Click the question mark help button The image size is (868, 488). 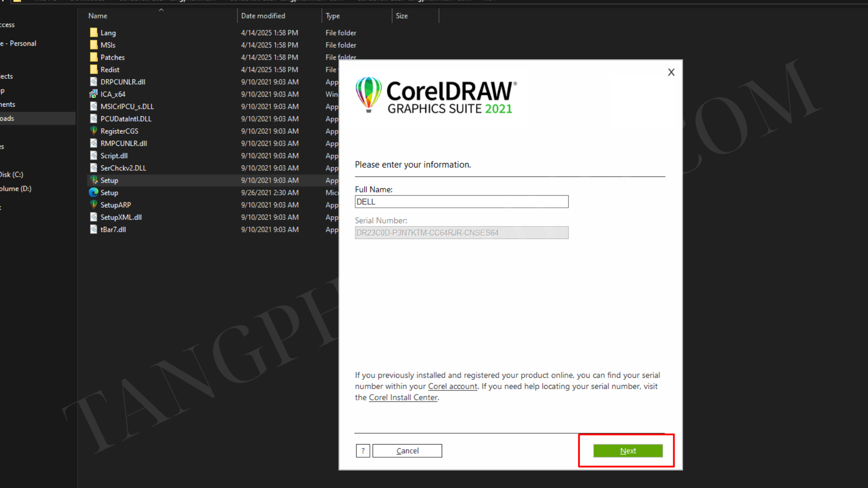[363, 450]
